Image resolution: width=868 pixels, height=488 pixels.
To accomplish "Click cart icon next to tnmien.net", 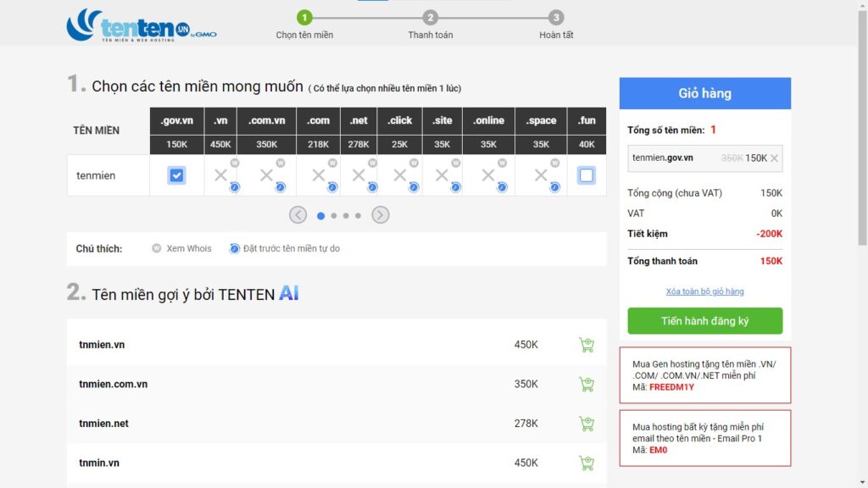I will pyautogui.click(x=586, y=423).
